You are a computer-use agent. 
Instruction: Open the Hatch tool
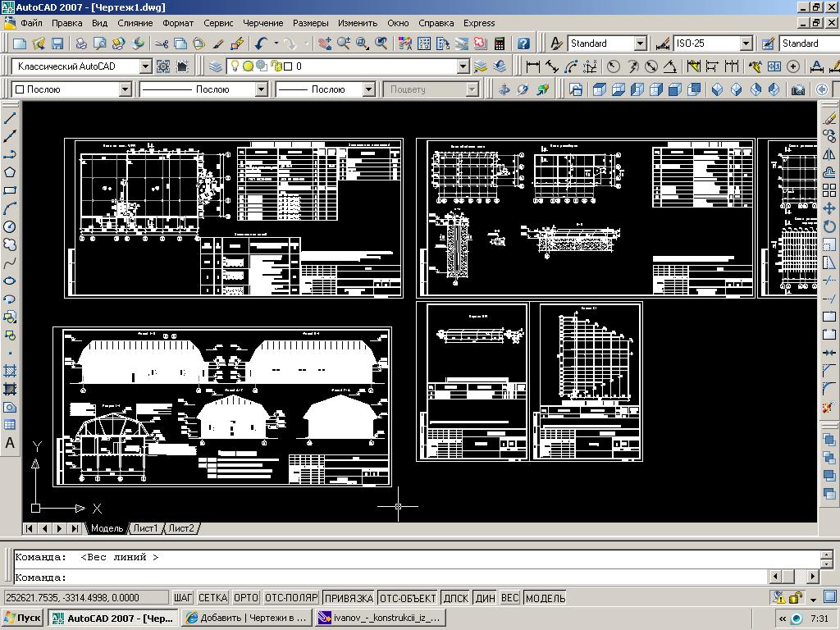[x=10, y=371]
